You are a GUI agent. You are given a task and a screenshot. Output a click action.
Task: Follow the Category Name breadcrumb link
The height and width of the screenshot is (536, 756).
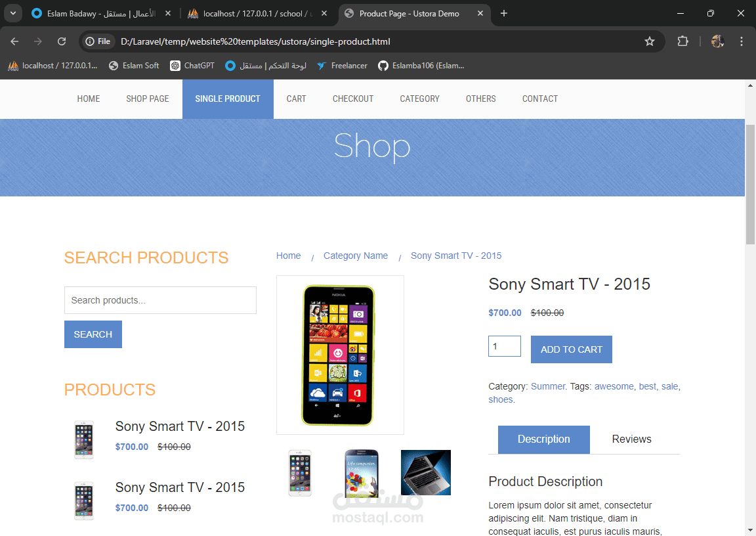355,256
